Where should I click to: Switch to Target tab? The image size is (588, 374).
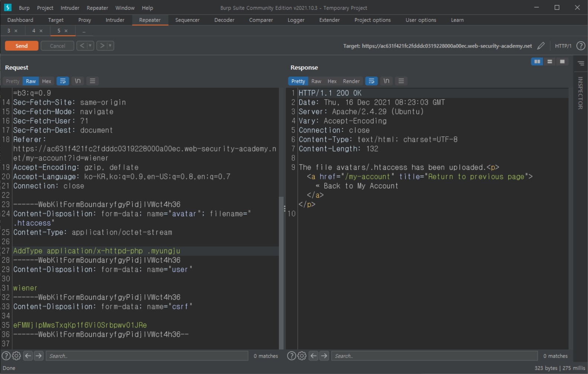click(x=56, y=20)
